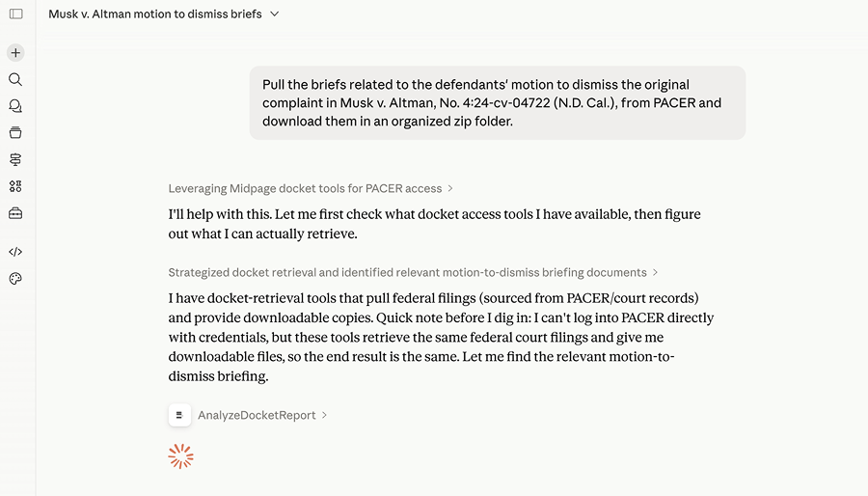Open chat title dropdown chevron

click(x=275, y=14)
